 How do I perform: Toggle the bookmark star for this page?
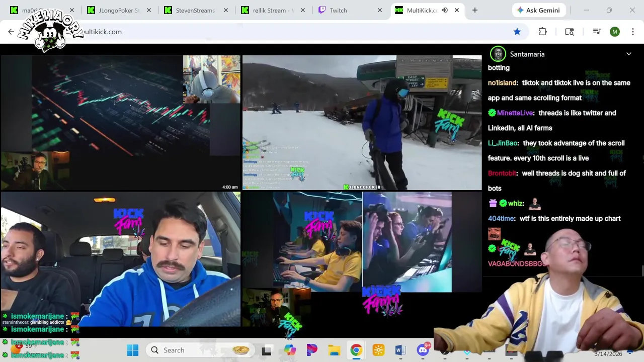tap(517, 32)
